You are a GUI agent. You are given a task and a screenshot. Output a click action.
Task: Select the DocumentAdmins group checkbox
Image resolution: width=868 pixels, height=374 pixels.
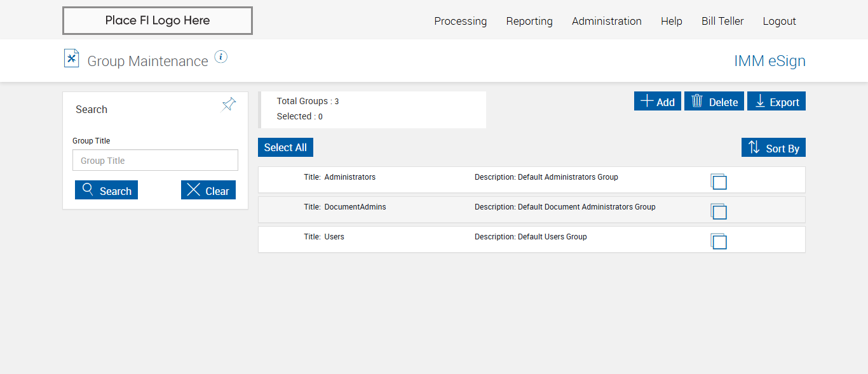tap(719, 213)
